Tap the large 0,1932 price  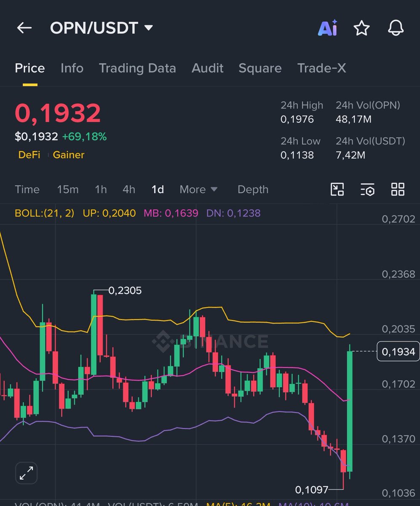point(58,113)
